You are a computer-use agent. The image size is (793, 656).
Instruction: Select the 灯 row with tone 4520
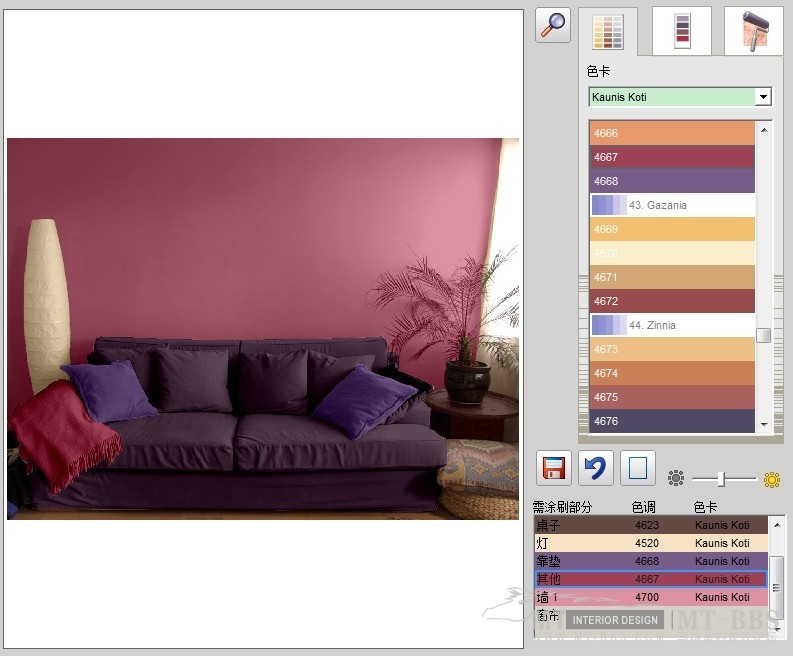click(x=650, y=543)
